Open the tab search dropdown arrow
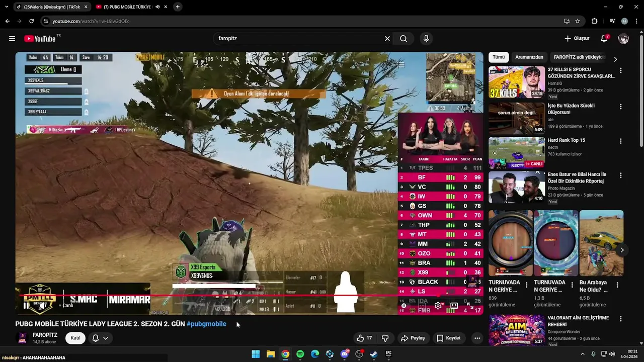The image size is (644, 362). point(6,7)
